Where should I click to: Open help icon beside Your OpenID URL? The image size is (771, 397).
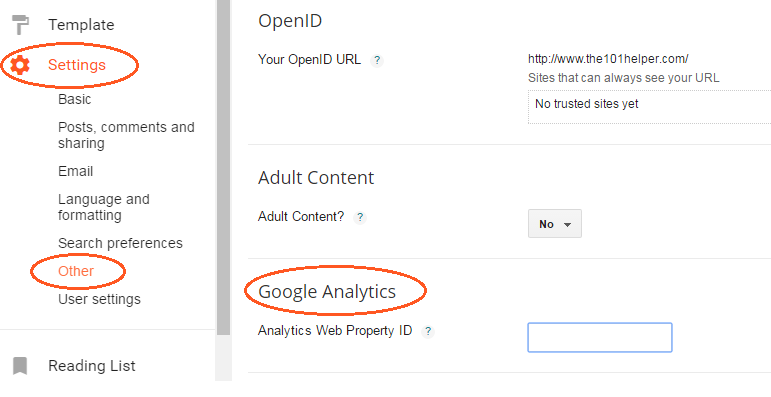click(x=377, y=61)
